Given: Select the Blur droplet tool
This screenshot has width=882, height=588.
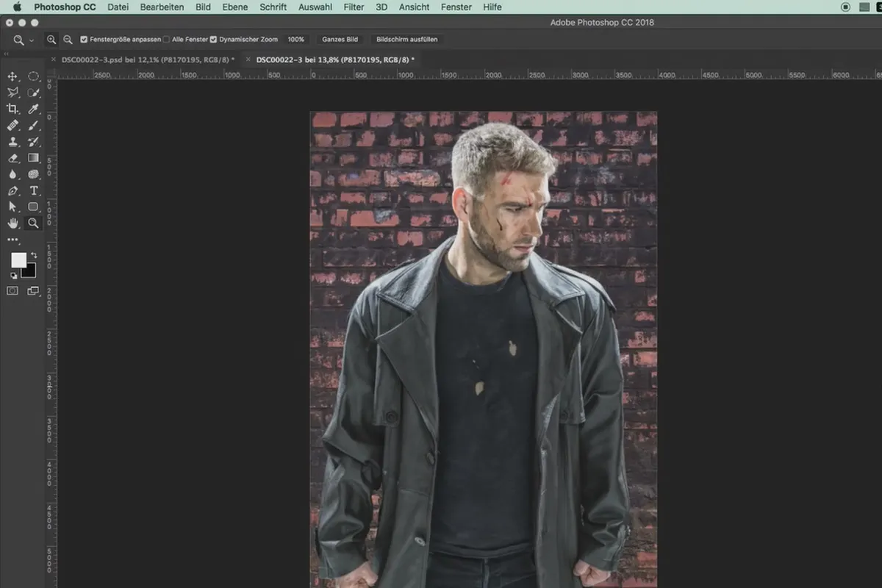Looking at the screenshot, I should [x=12, y=174].
